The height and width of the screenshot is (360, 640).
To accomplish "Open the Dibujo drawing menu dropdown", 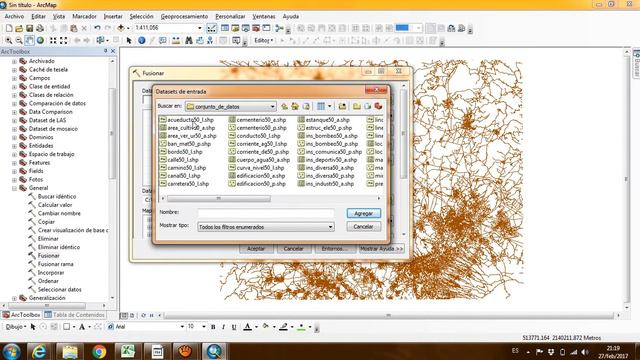I will point(16,327).
